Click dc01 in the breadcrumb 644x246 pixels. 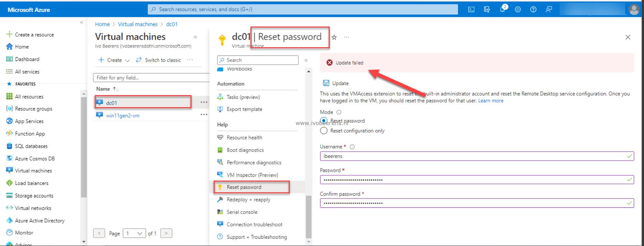point(172,24)
